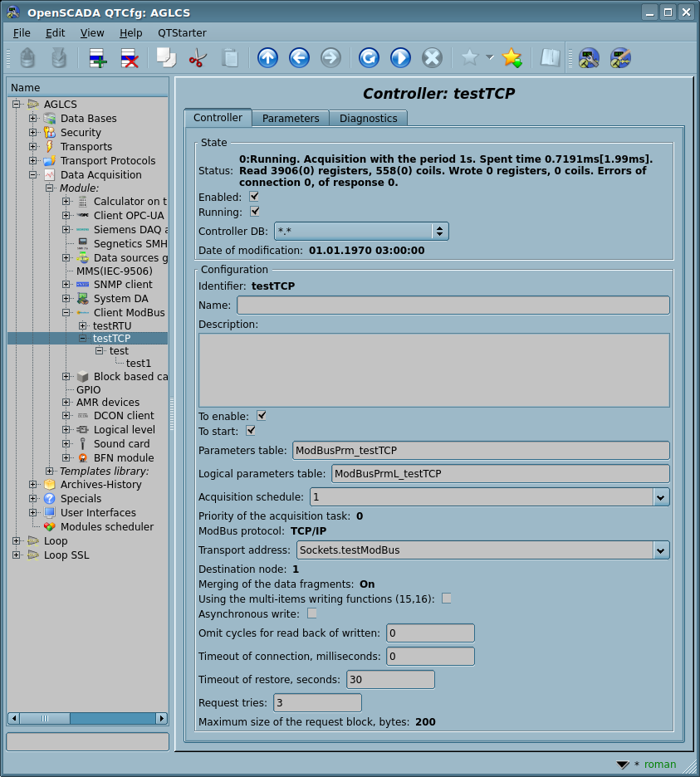
Task: Click the Request tries input field
Action: tap(317, 702)
